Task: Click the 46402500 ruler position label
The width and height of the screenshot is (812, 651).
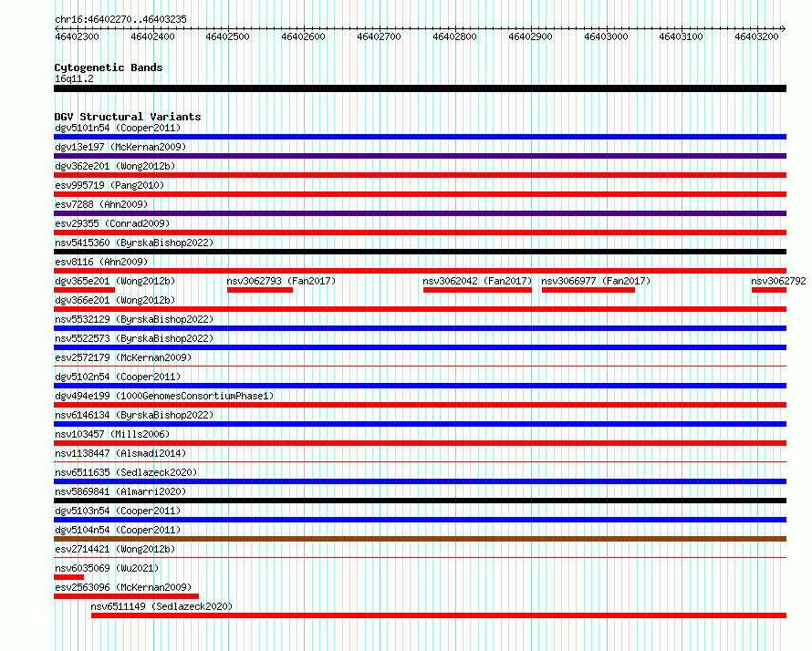Action: (227, 36)
